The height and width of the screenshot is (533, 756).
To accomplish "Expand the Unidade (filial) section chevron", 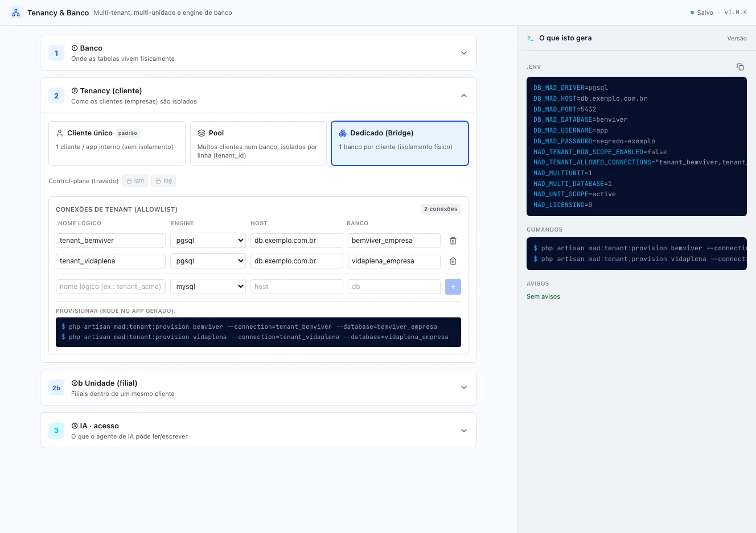I will (464, 388).
